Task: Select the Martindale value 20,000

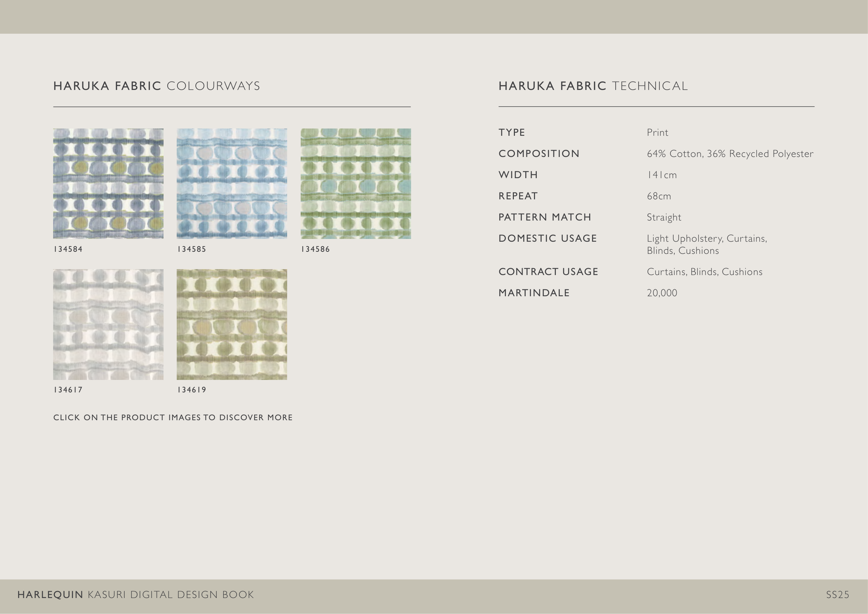Action: (x=662, y=293)
